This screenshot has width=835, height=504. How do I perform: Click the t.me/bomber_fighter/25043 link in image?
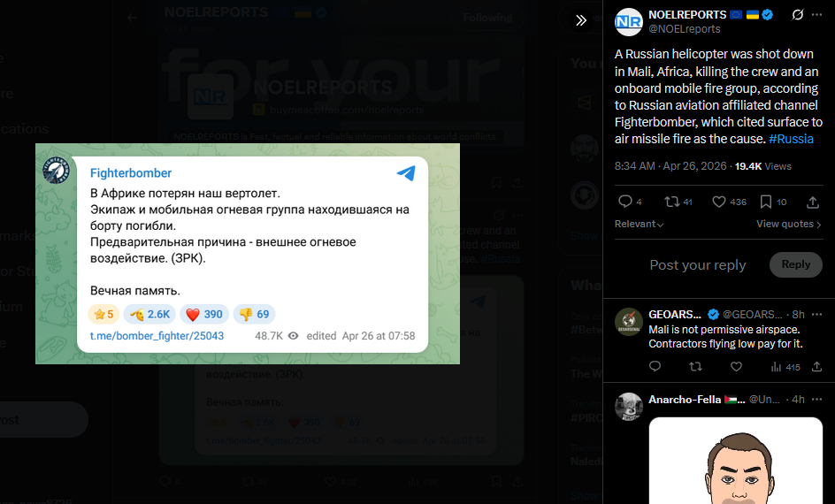[157, 336]
